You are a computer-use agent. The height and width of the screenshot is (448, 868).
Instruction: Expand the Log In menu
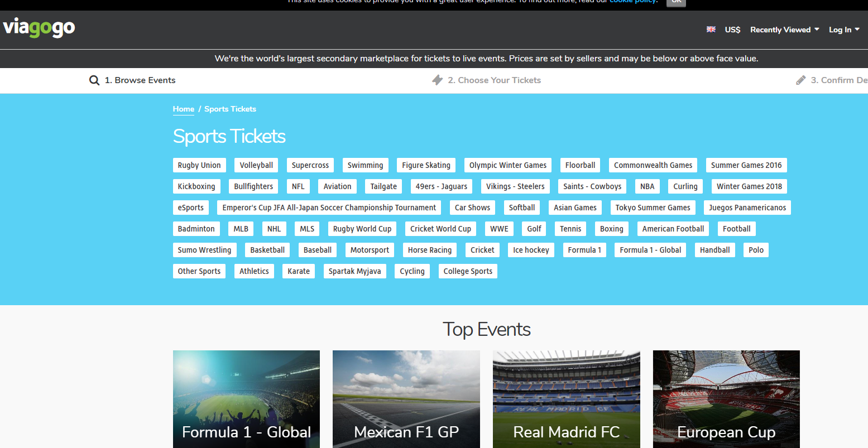[844, 30]
